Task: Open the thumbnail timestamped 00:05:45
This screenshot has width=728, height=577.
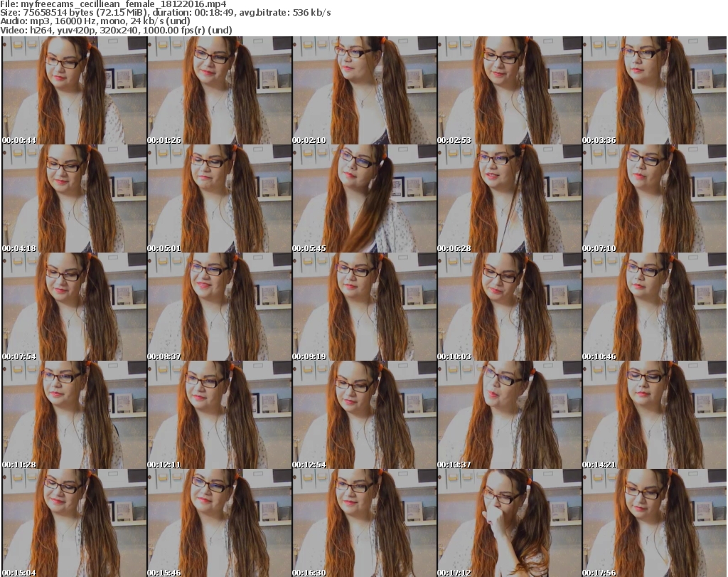Action: (364, 198)
